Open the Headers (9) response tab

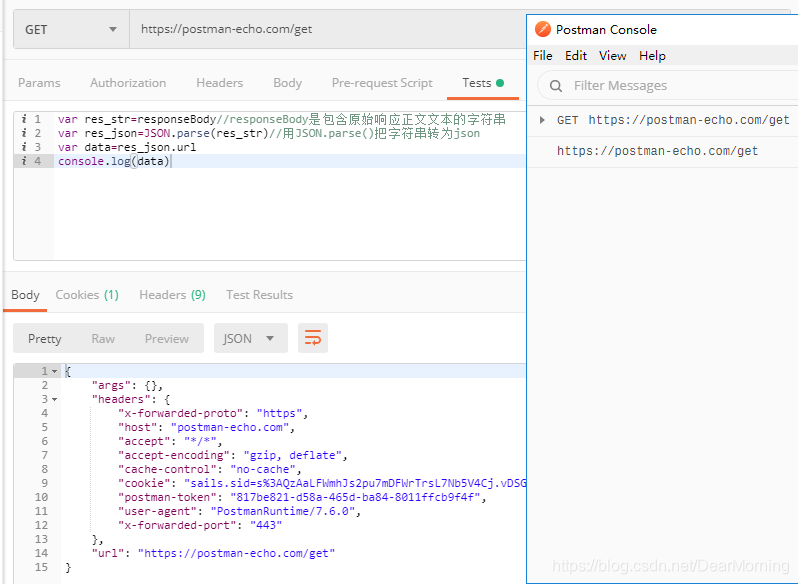point(173,295)
